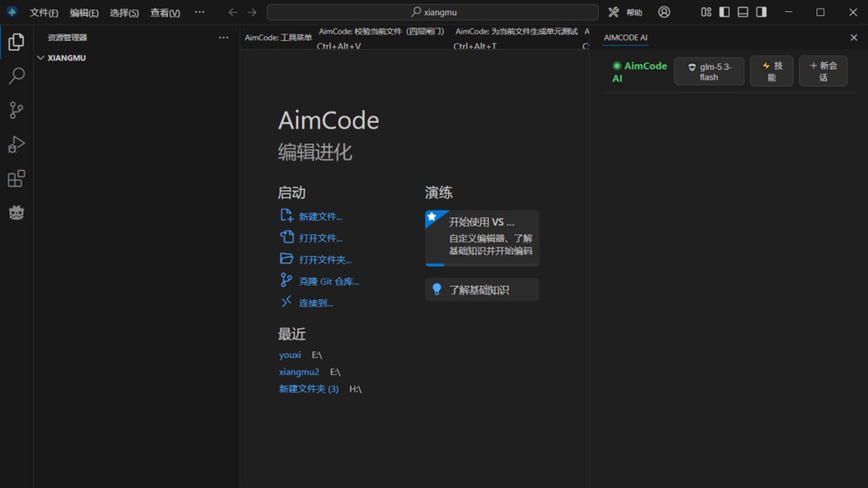Click the remote icon beside 连接到
This screenshot has width=868, height=488.
coord(286,302)
